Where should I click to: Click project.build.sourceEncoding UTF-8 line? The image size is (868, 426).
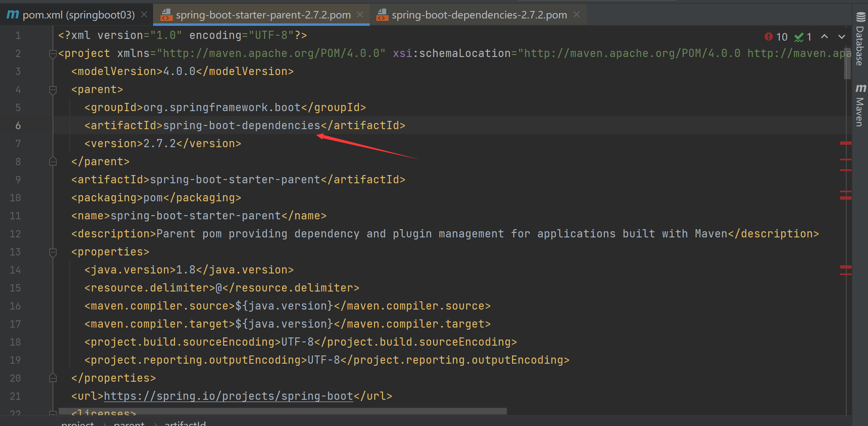(x=301, y=342)
